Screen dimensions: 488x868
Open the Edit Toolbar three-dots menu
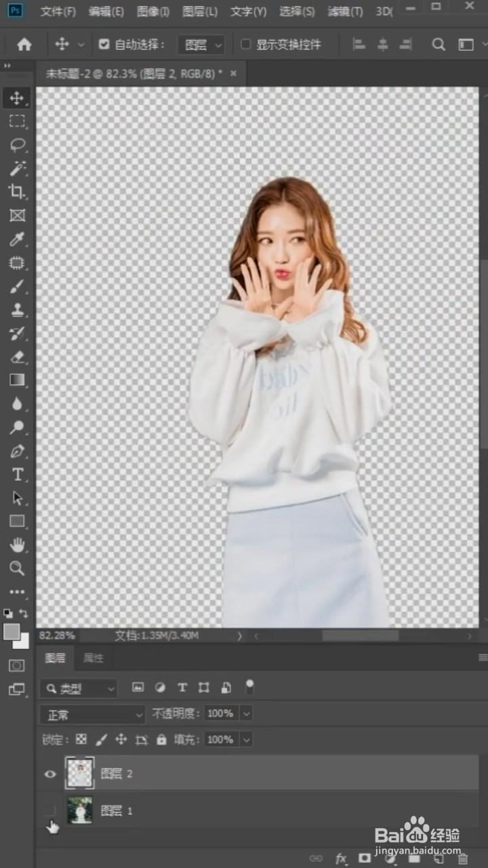(17, 591)
